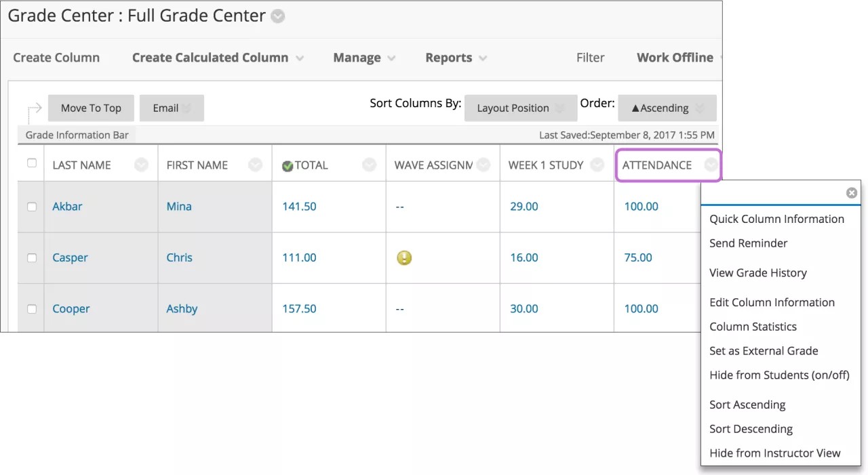868x475 pixels.
Task: Open the Total column options chevron
Action: click(369, 164)
